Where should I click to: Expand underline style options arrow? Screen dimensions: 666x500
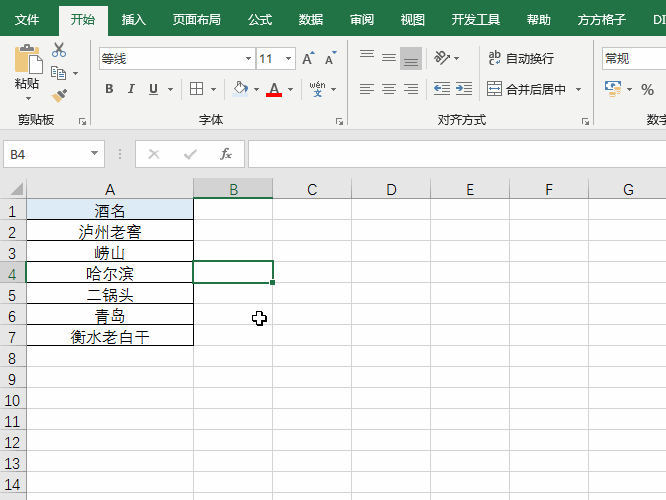(170, 89)
